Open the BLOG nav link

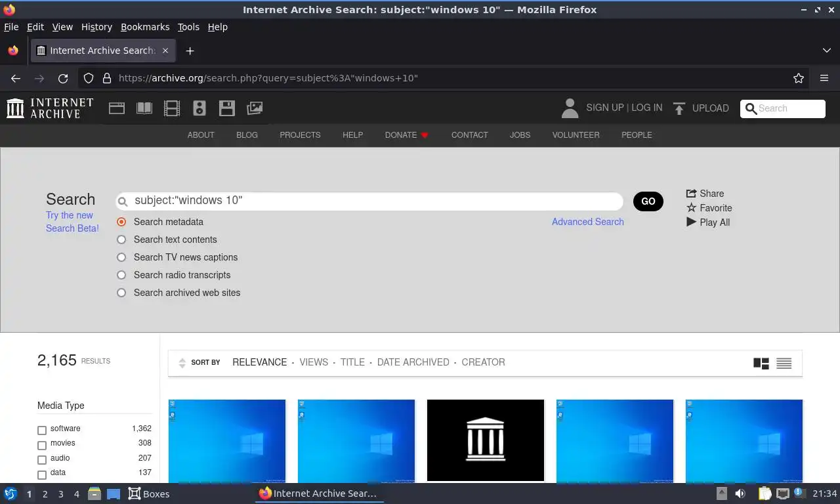pyautogui.click(x=247, y=135)
